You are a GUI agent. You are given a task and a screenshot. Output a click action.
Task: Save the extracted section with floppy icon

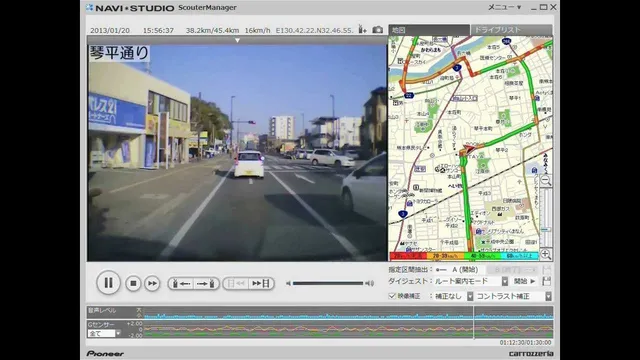(x=547, y=270)
